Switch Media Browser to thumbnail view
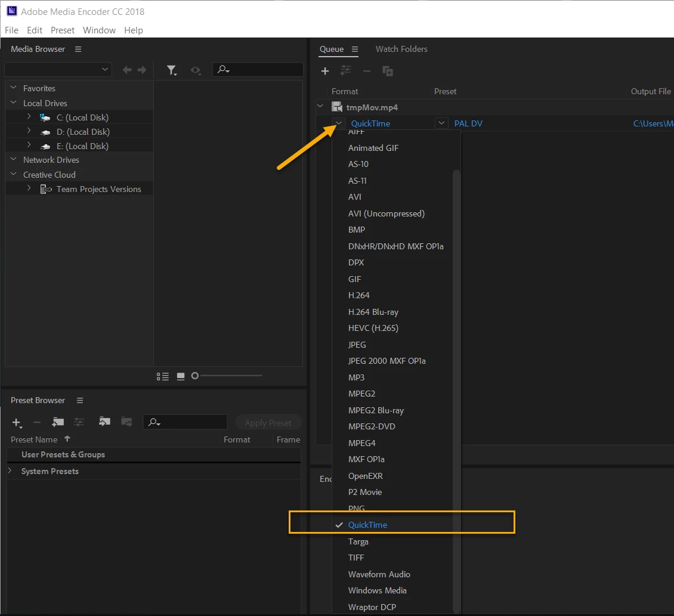Viewport: 674px width, 616px height. pos(181,376)
